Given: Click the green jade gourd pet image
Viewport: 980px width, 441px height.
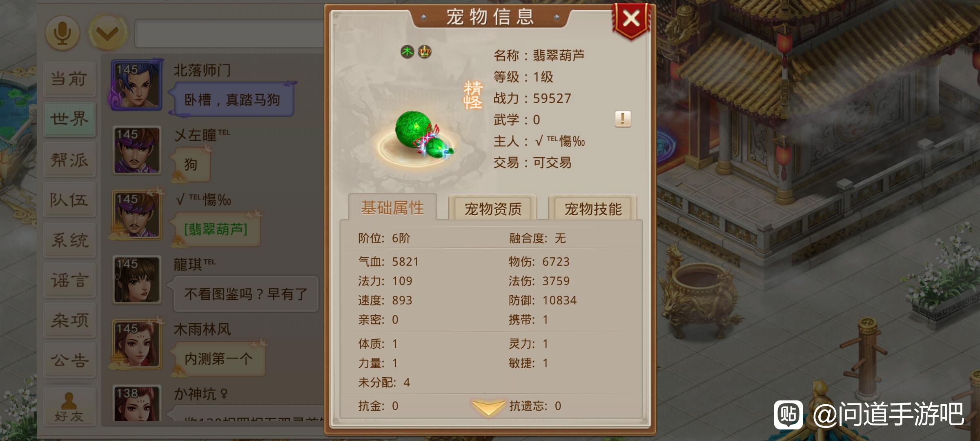Looking at the screenshot, I should (423, 135).
